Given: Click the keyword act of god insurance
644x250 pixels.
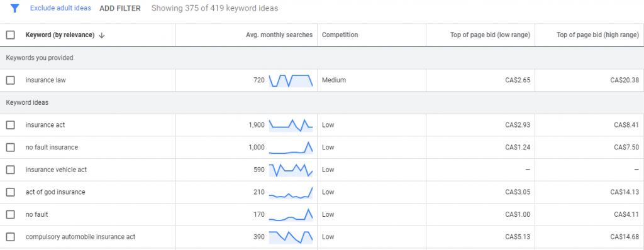Looking at the screenshot, I should pos(55,192).
